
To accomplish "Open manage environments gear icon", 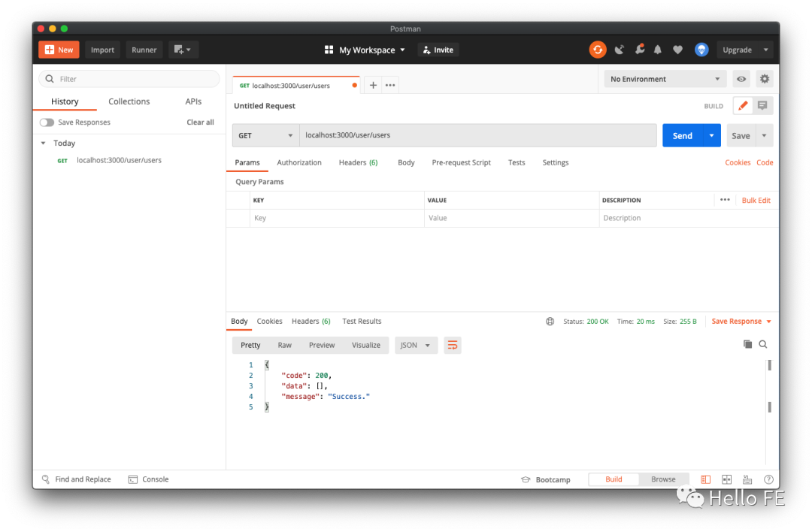I will tap(765, 79).
